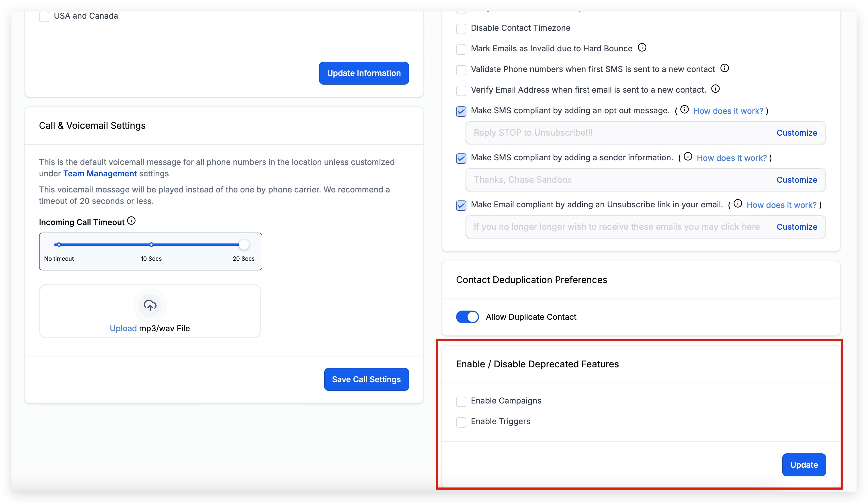The height and width of the screenshot is (503, 868).
Task: Check the Enable Triggers checkbox
Action: [461, 422]
